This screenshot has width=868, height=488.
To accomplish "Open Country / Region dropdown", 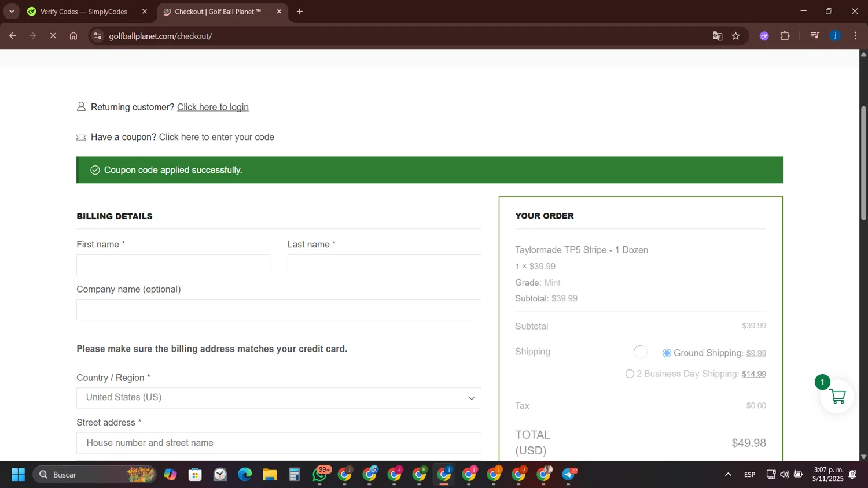I will pos(279,398).
